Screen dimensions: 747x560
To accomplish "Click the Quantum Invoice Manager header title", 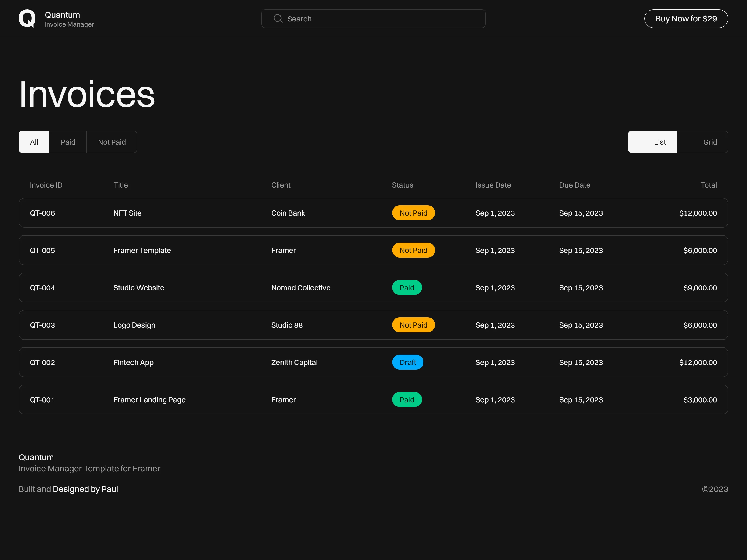I will pyautogui.click(x=69, y=19).
